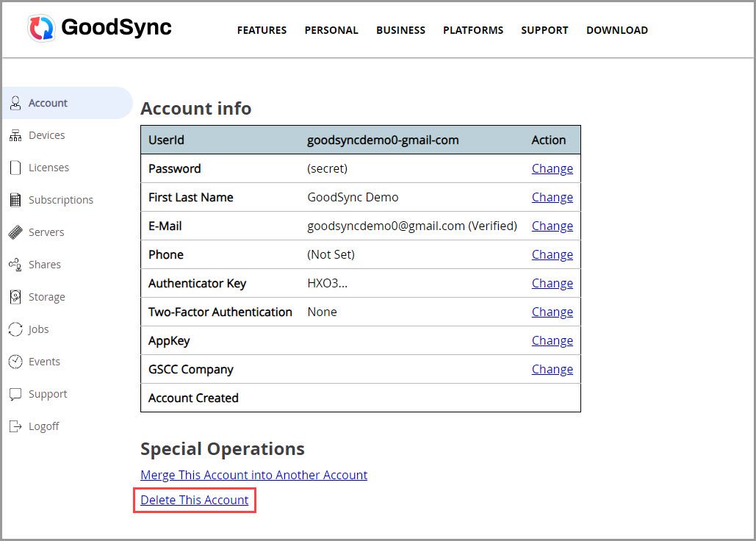Click the Events clock icon in sidebar
756x541 pixels.
tap(15, 361)
